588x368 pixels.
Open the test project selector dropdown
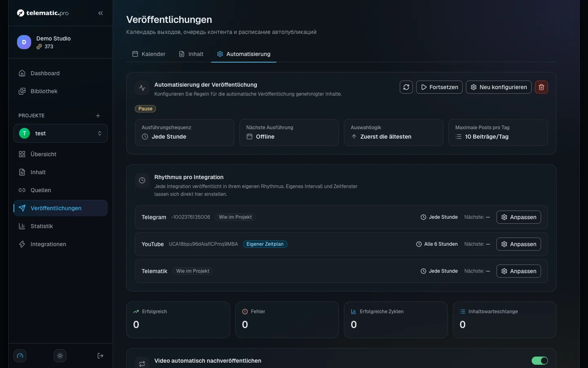click(60, 133)
